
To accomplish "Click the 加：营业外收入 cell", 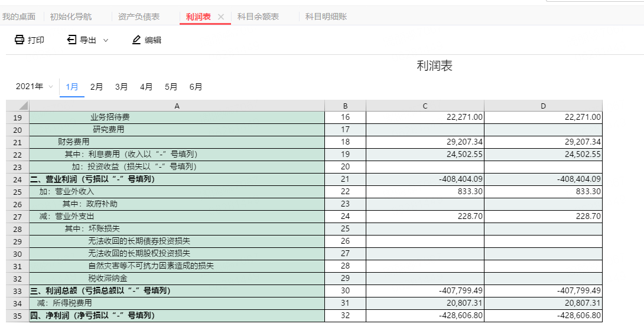I will [177, 192].
